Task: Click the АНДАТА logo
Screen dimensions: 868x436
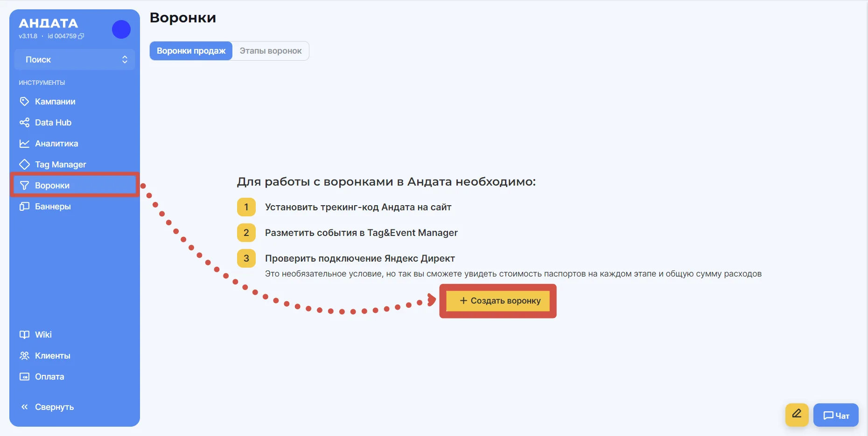Action: tap(49, 23)
